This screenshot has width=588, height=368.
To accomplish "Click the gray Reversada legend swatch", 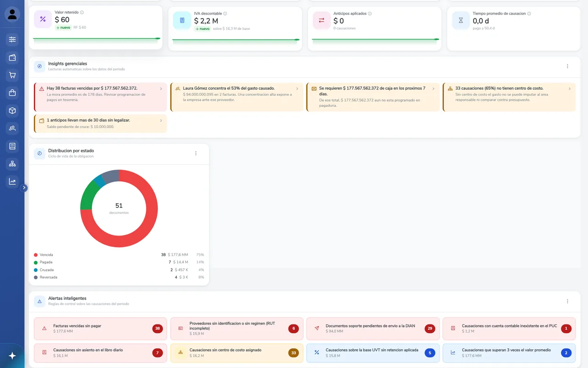I will [36, 277].
